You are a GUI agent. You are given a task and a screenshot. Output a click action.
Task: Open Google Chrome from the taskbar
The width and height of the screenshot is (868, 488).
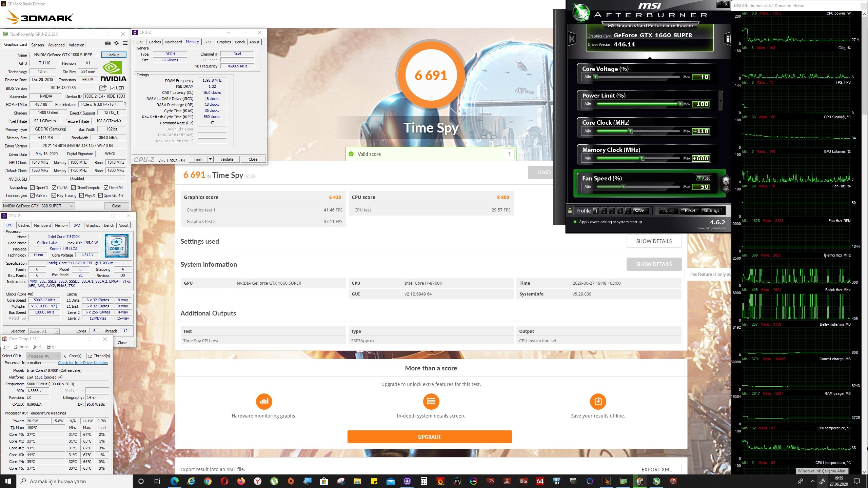[208, 481]
